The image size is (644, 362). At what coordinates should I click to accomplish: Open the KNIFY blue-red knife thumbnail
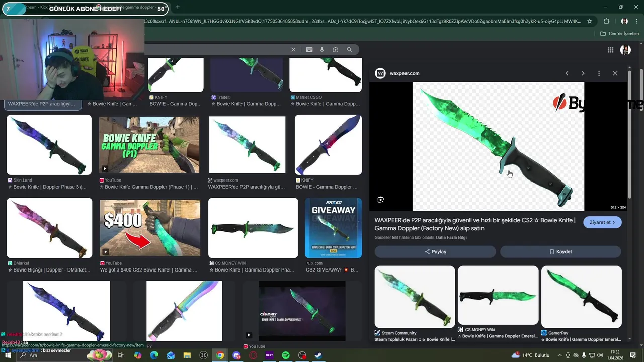coord(328,145)
